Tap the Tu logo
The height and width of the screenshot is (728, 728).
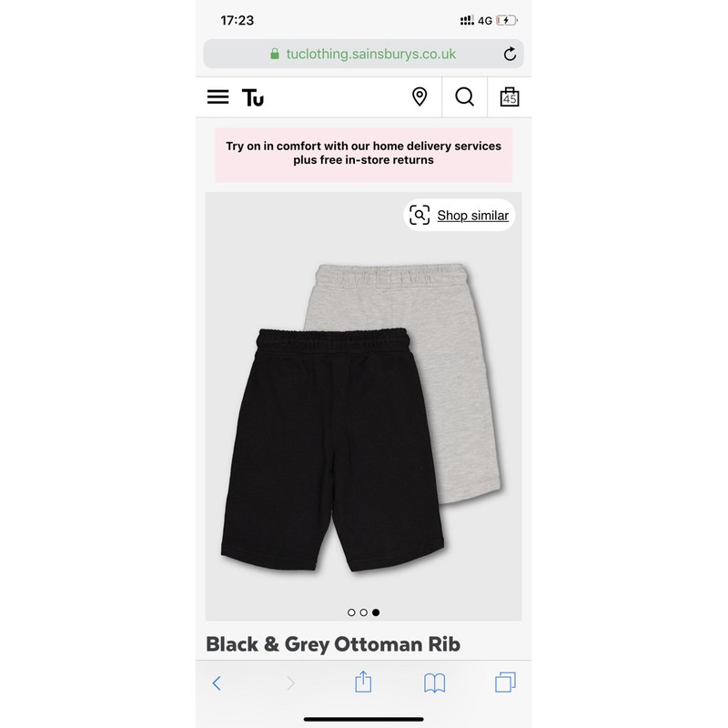tap(253, 97)
